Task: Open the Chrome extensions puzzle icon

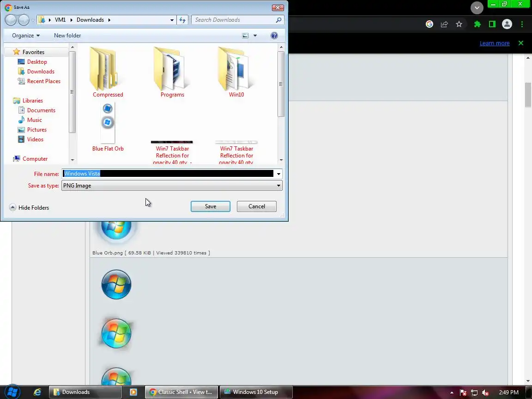Action: [x=478, y=24]
